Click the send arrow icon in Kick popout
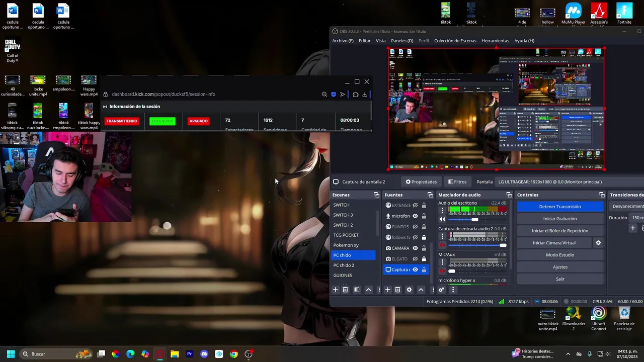 point(343,95)
